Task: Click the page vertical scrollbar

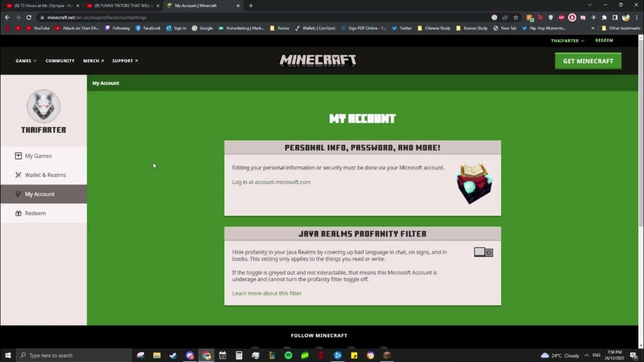Action: pyautogui.click(x=641, y=133)
